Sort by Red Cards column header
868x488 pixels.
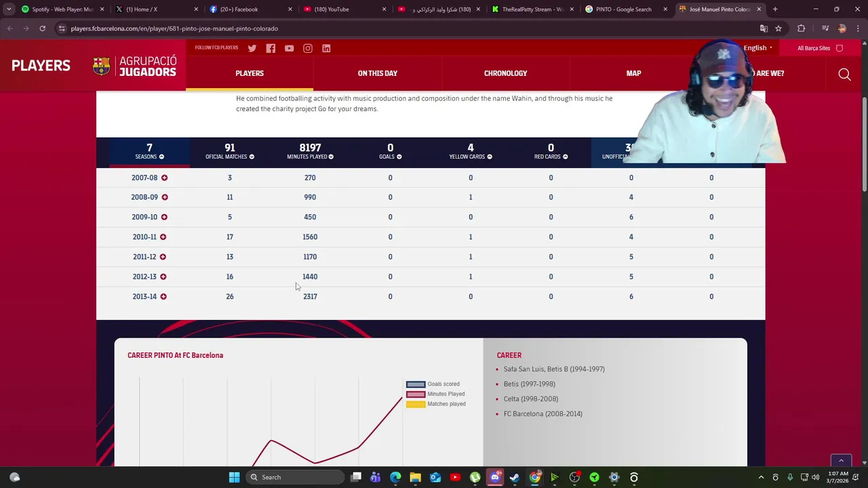click(551, 151)
